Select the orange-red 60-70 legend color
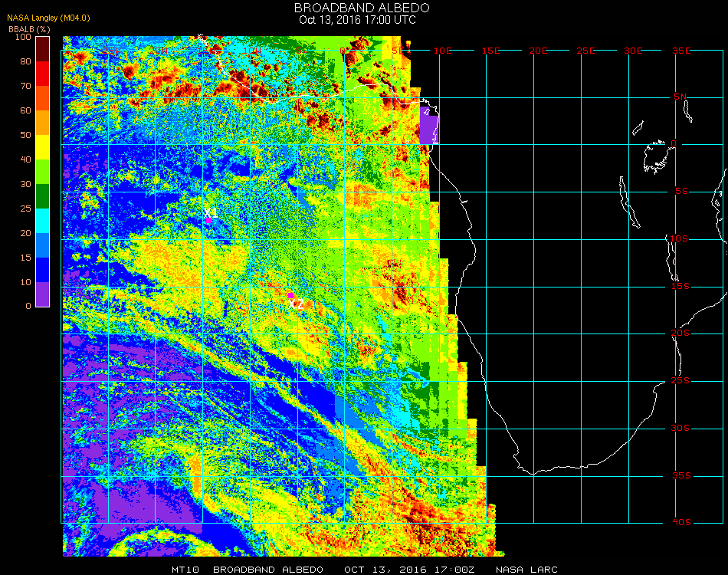The width and height of the screenshot is (728, 575). tap(43, 98)
